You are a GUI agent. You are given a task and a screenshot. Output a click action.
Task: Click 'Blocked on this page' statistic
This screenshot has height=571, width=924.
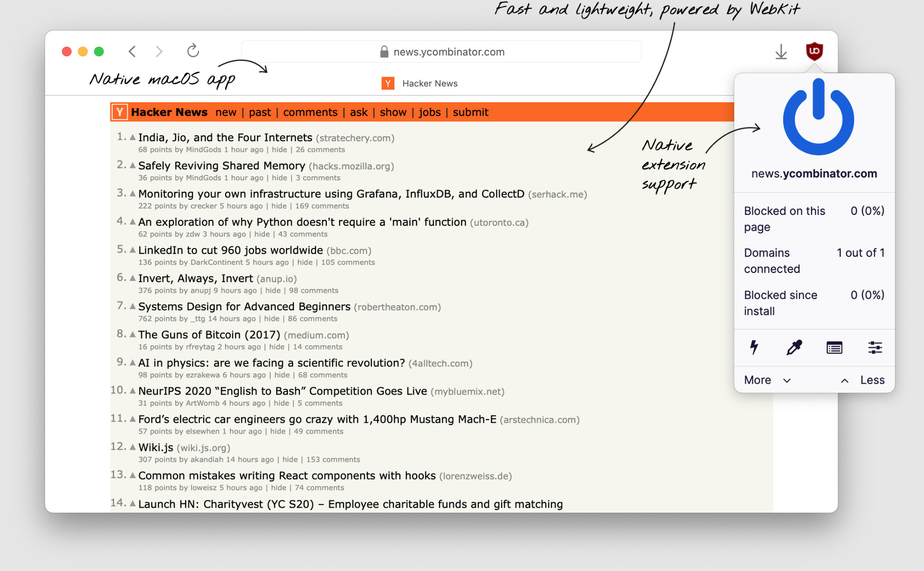(814, 219)
